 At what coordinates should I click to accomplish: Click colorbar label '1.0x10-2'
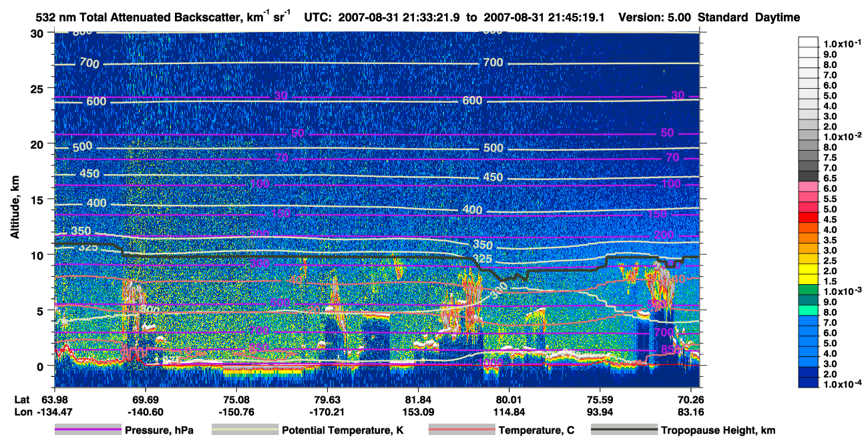(x=843, y=135)
